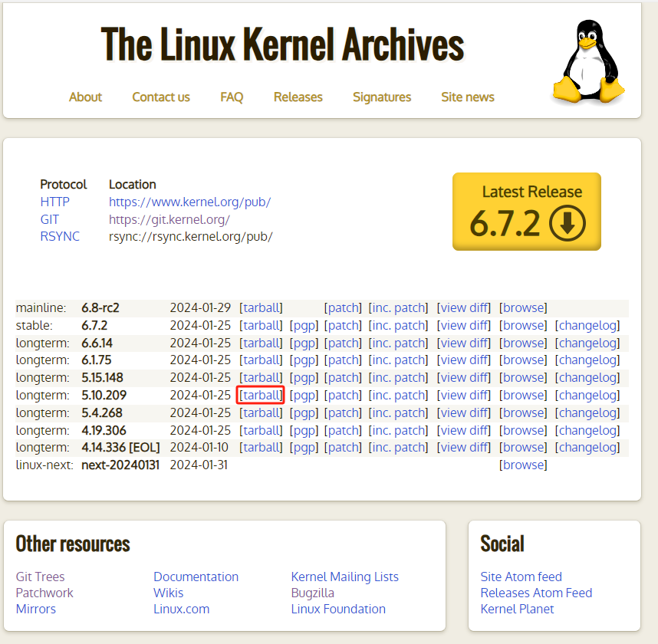Image resolution: width=658 pixels, height=644 pixels.
Task: Download the stable 6.7.2 tarball
Action: click(x=261, y=326)
